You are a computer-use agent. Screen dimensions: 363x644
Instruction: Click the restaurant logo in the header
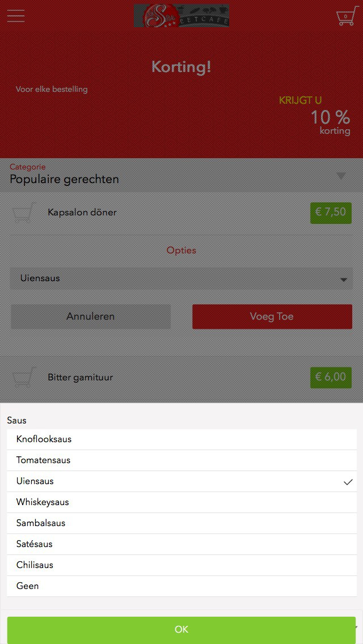pos(181,16)
